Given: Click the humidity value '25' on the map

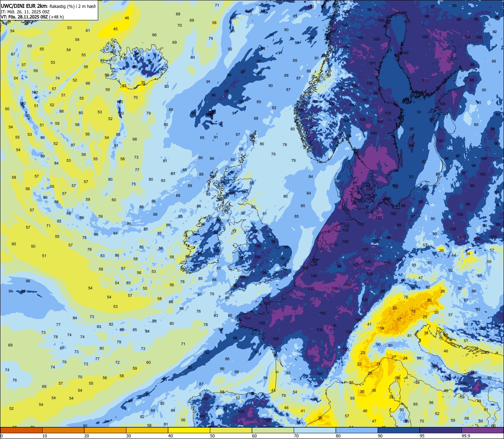Looking at the screenshot, I should click(x=425, y=317).
